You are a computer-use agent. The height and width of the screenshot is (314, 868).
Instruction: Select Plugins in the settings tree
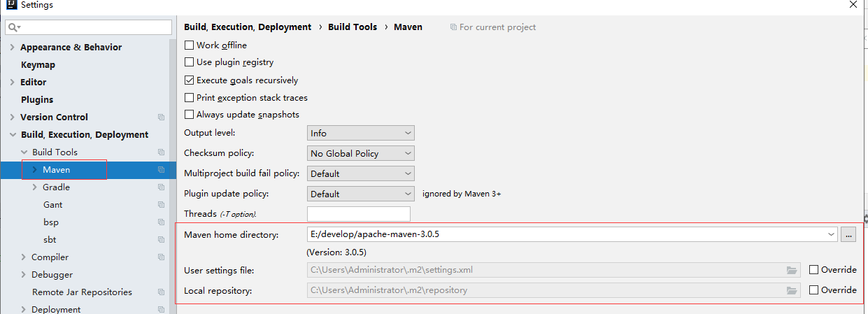pos(37,100)
